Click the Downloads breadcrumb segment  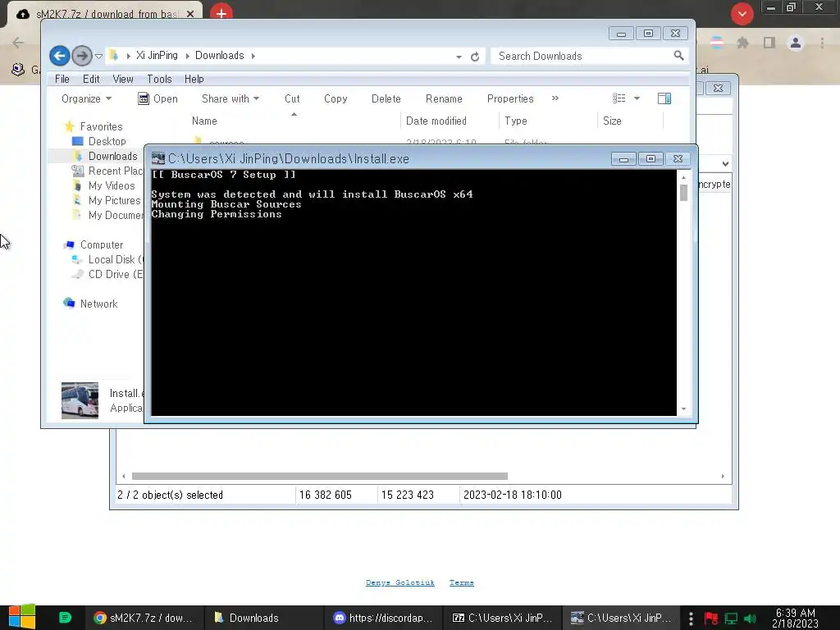[x=219, y=56]
